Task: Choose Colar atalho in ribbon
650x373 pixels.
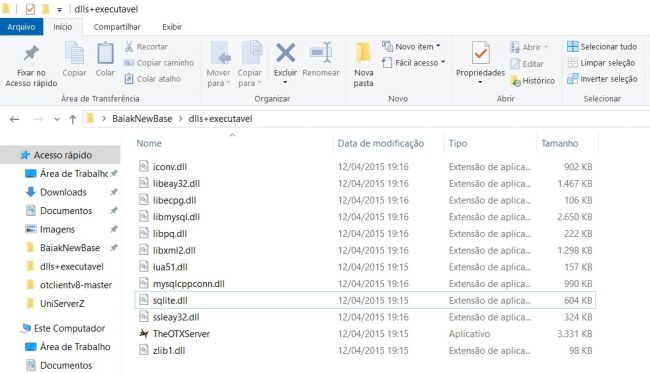Action: click(153, 79)
